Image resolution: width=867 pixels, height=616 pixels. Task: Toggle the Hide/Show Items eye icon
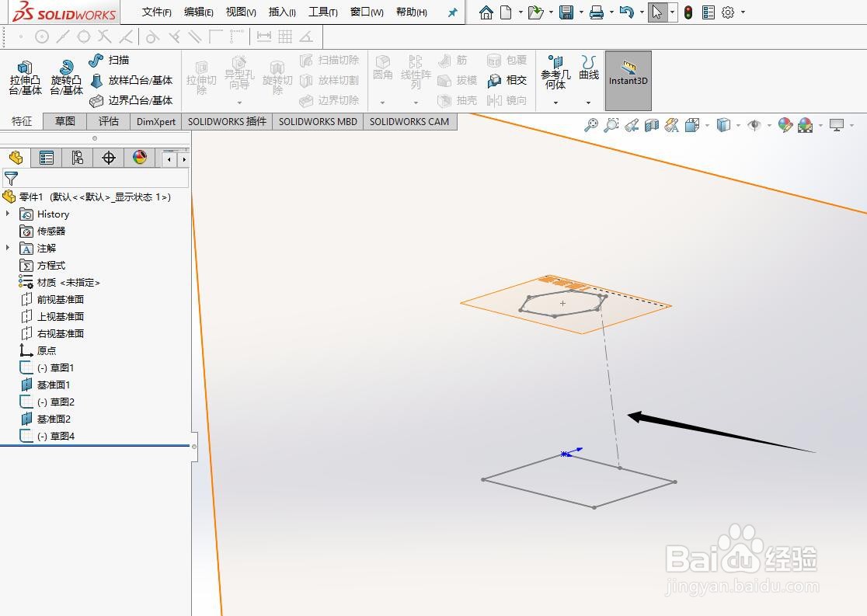(x=754, y=126)
